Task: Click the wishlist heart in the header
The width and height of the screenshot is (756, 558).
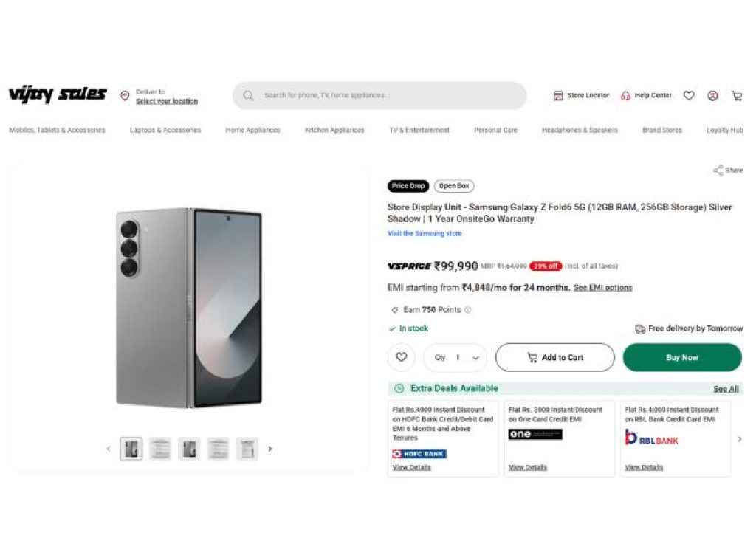Action: [x=688, y=95]
